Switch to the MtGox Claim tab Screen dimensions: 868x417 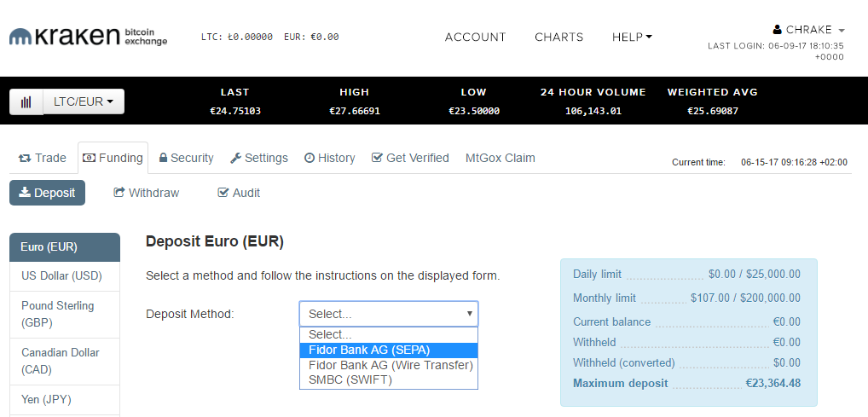[501, 158]
